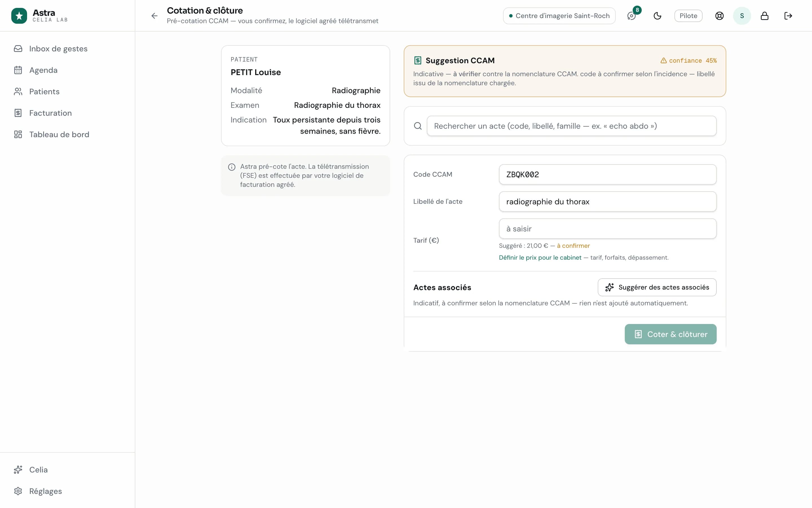The image size is (812, 508).
Task: Open the Agenda section
Action: pos(67,70)
